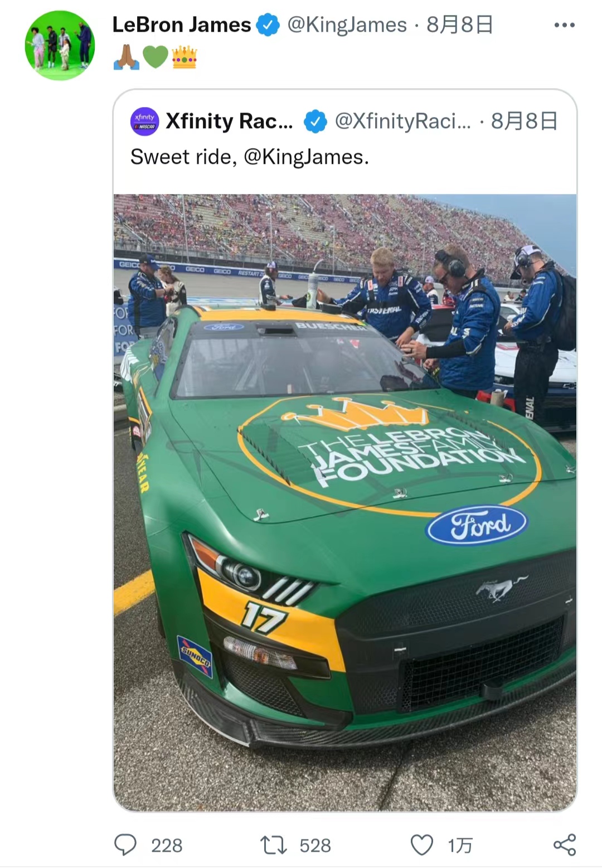This screenshot has width=602, height=868.
Task: Open LeBron James profile picture
Action: click(x=60, y=45)
